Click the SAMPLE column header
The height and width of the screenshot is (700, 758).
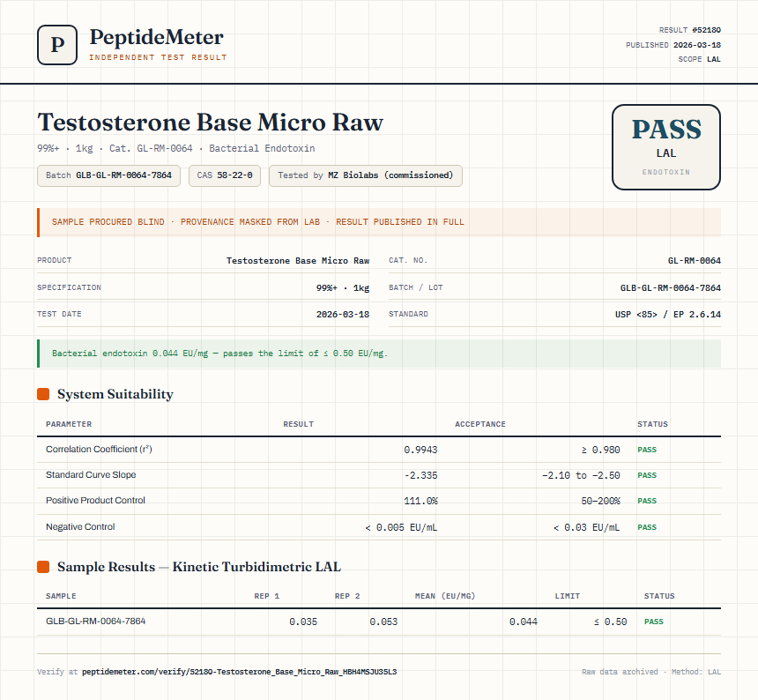pyautogui.click(x=61, y=596)
